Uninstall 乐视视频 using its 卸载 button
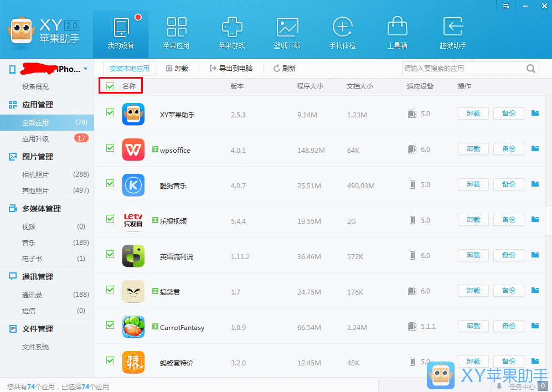 [x=472, y=220]
